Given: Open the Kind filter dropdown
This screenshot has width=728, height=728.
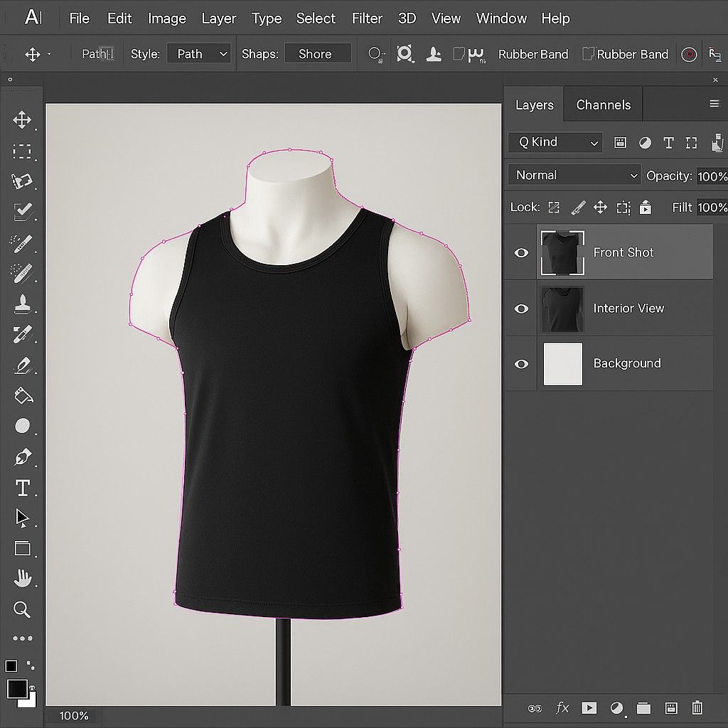Looking at the screenshot, I should (555, 142).
